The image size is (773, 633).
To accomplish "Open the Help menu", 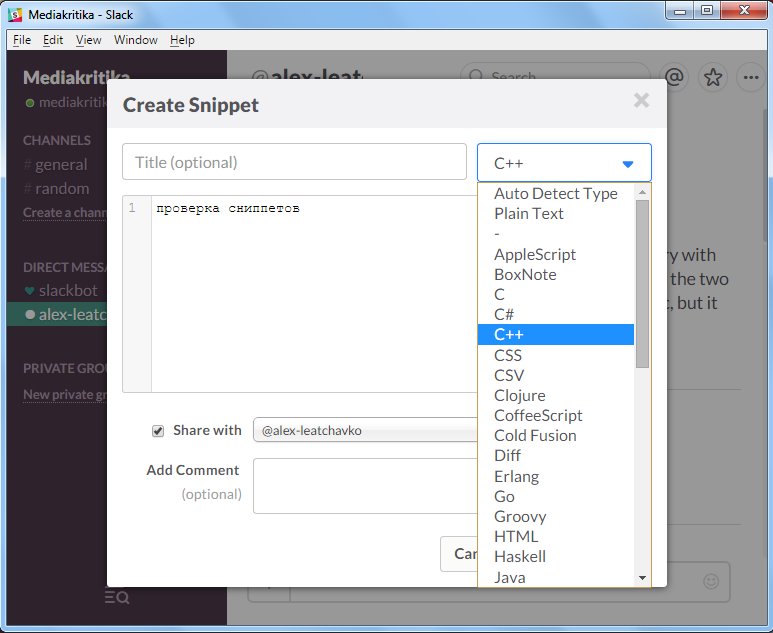I will pos(182,40).
